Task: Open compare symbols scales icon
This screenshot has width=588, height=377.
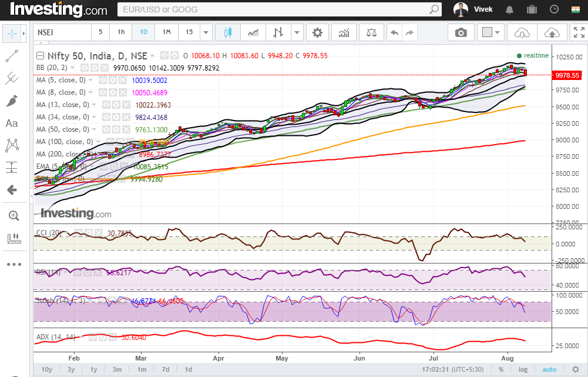Action: pyautogui.click(x=371, y=33)
